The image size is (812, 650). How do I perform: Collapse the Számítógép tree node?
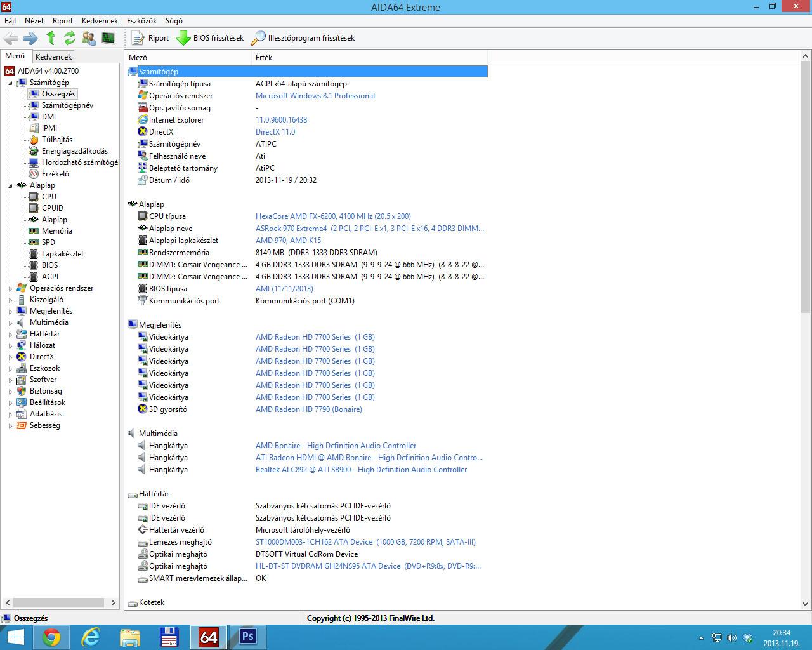click(10, 83)
